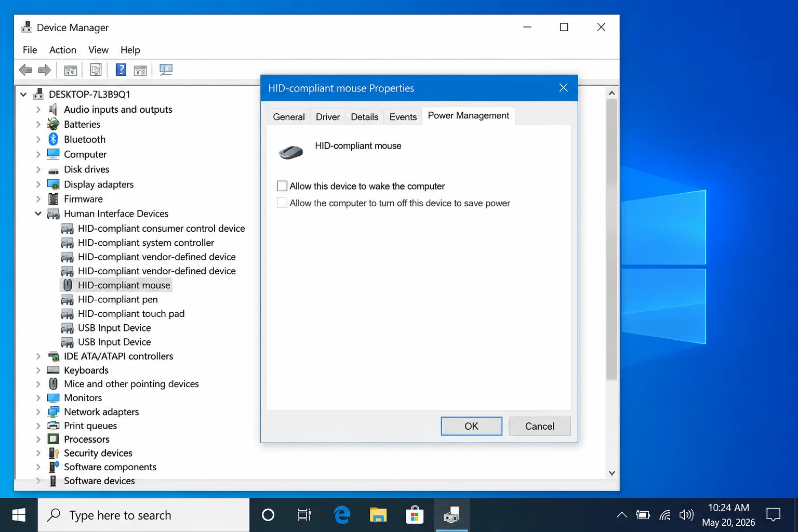
Task: Click the Forward arrow toolbar icon
Action: pyautogui.click(x=45, y=70)
